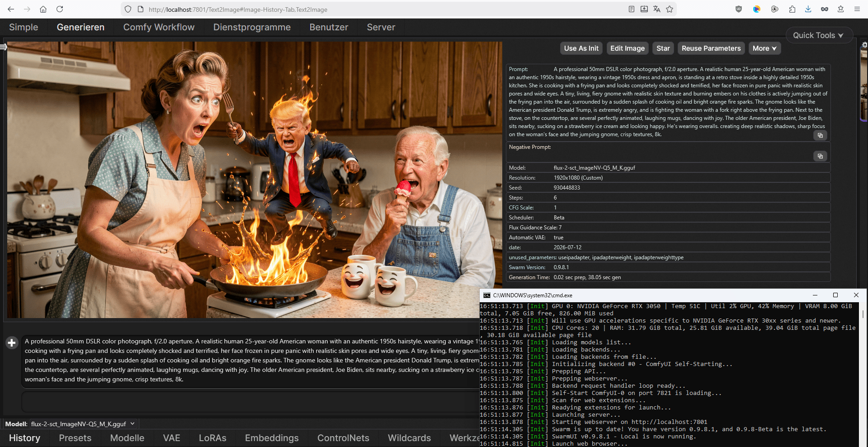Click the model name in the metadata panel

pos(594,168)
